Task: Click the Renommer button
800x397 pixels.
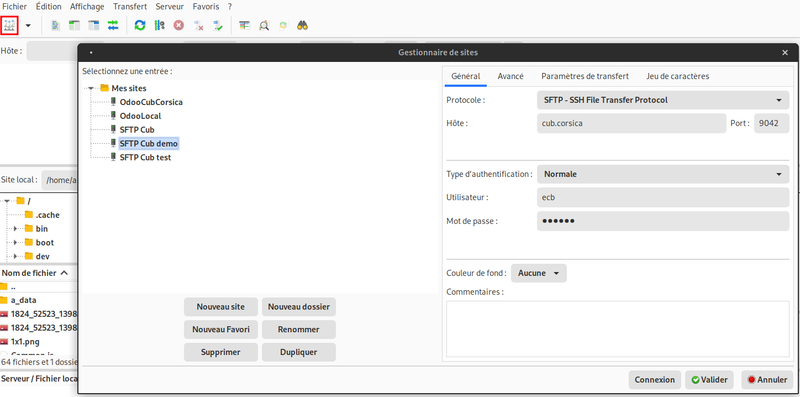Action: point(299,330)
